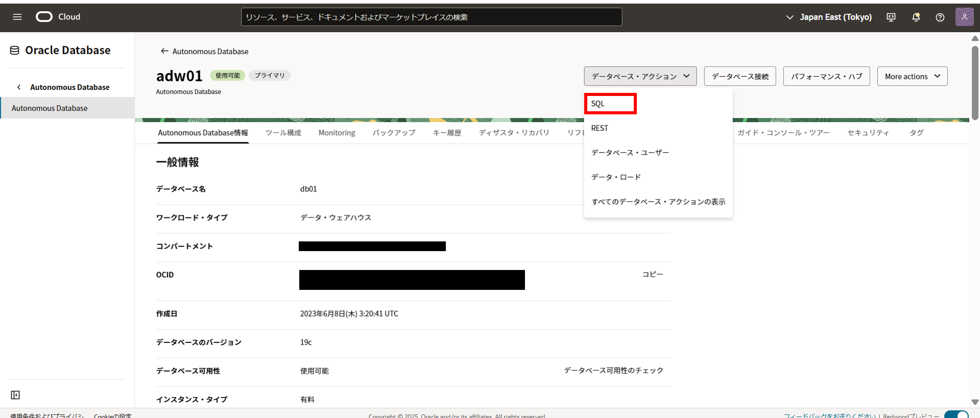The image size is (980, 418).
Task: Switch to the キー履歴 tab
Action: (447, 133)
